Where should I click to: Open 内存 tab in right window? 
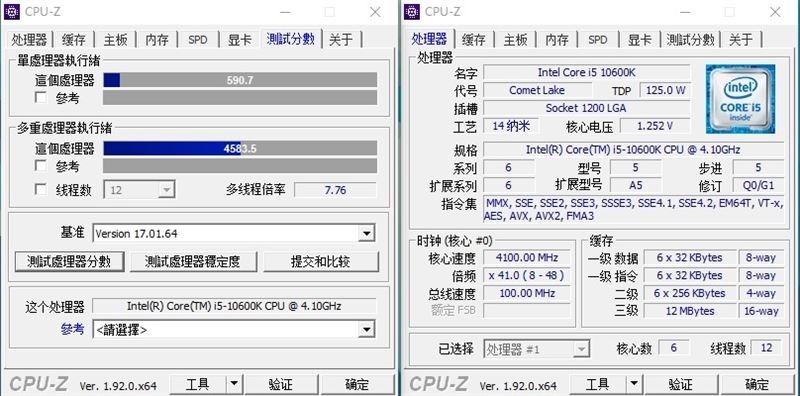(x=557, y=40)
